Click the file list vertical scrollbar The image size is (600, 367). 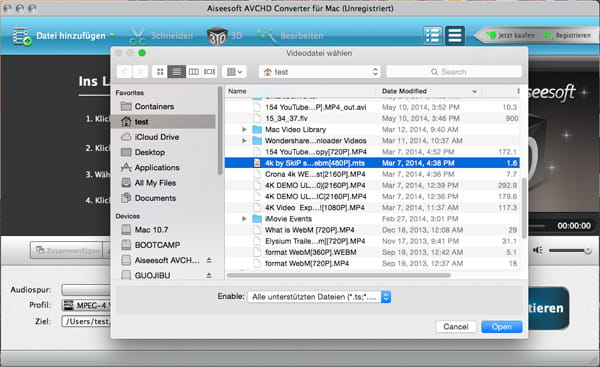524,209
